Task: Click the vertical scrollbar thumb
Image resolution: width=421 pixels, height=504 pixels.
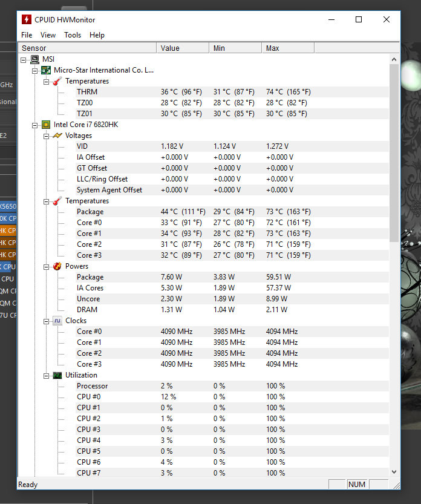Action: pos(394,153)
